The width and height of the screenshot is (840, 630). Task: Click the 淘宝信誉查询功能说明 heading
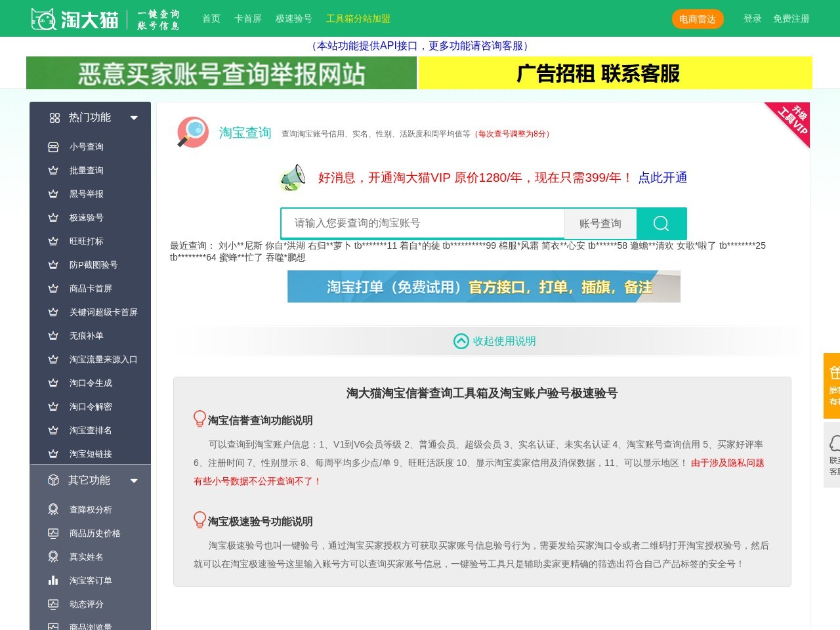[261, 421]
